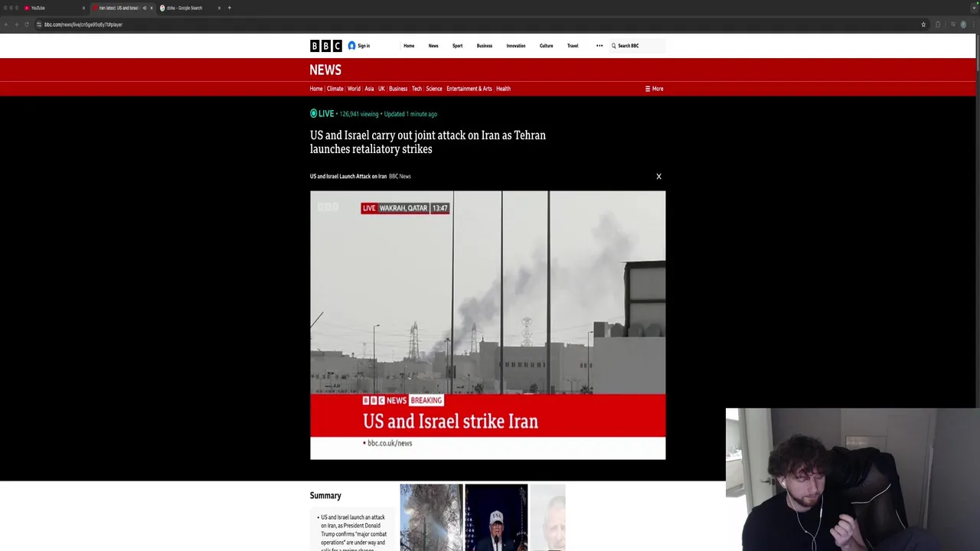Open the Trump speech thumbnail in Summary
The image size is (980, 551).
[496, 517]
